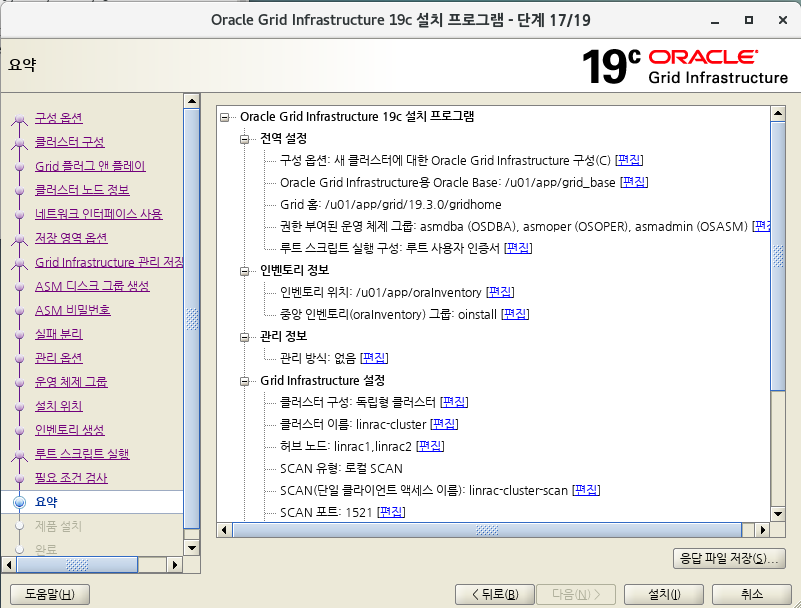
Task: Edit 클러스터 구성 독립형 클러스터
Action: pos(454,402)
